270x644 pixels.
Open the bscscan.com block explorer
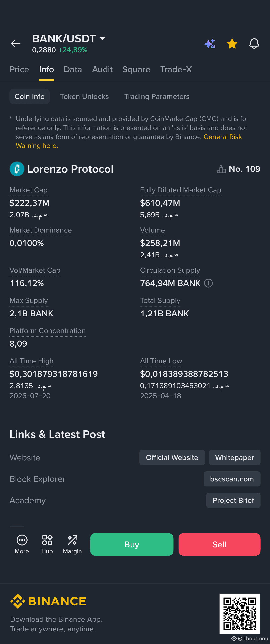[232, 479]
